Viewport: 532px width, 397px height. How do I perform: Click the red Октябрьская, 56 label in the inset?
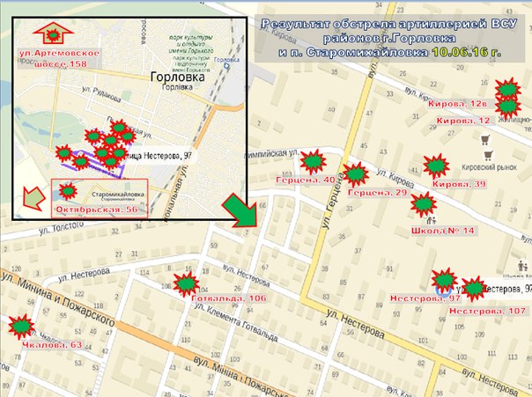97,210
